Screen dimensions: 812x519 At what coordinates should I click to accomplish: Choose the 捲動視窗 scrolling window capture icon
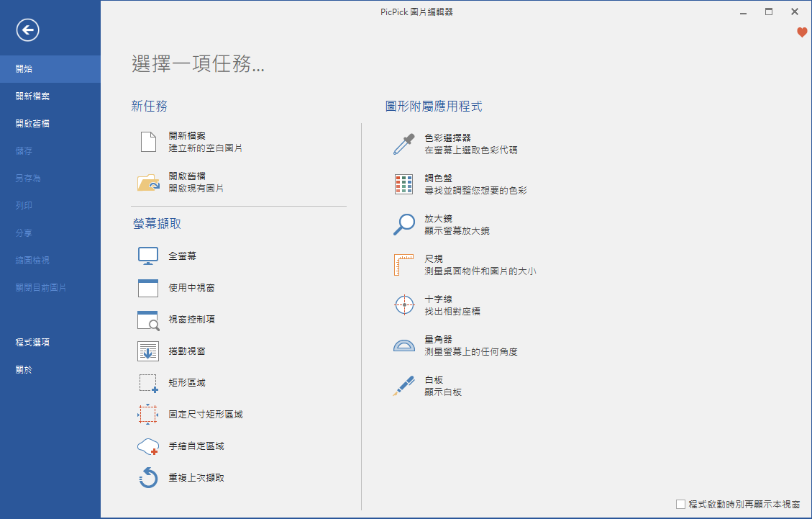[147, 351]
